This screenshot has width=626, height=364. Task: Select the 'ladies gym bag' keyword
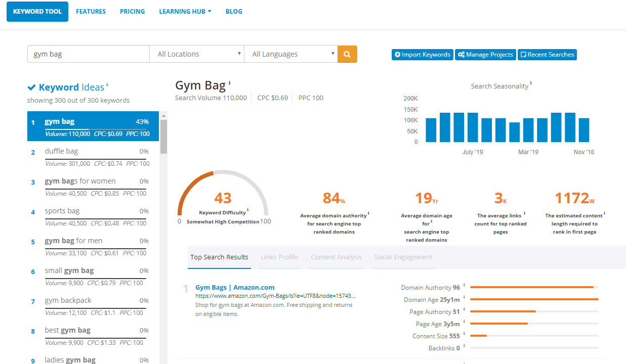(93, 358)
